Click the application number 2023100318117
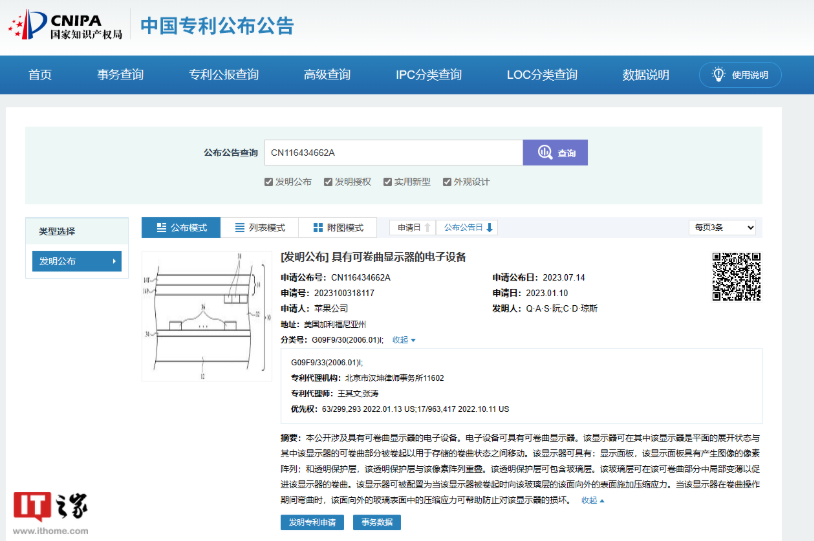This screenshot has width=814, height=541. [344, 293]
